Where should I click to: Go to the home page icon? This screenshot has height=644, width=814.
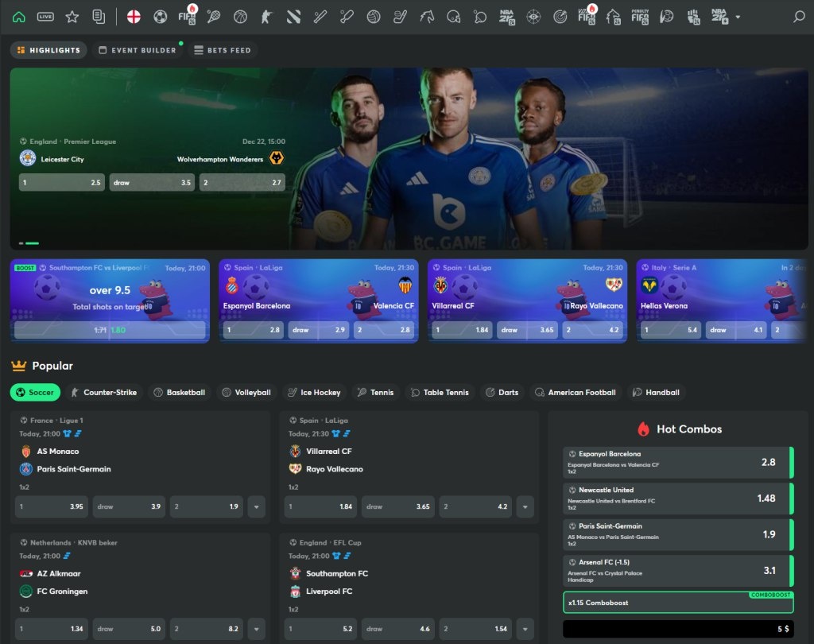[x=19, y=17]
